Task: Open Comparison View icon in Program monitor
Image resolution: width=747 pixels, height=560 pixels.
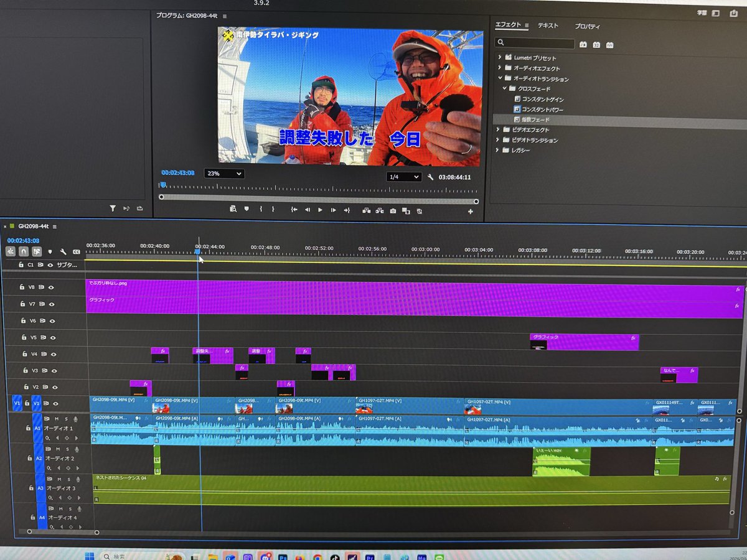Action: [406, 211]
